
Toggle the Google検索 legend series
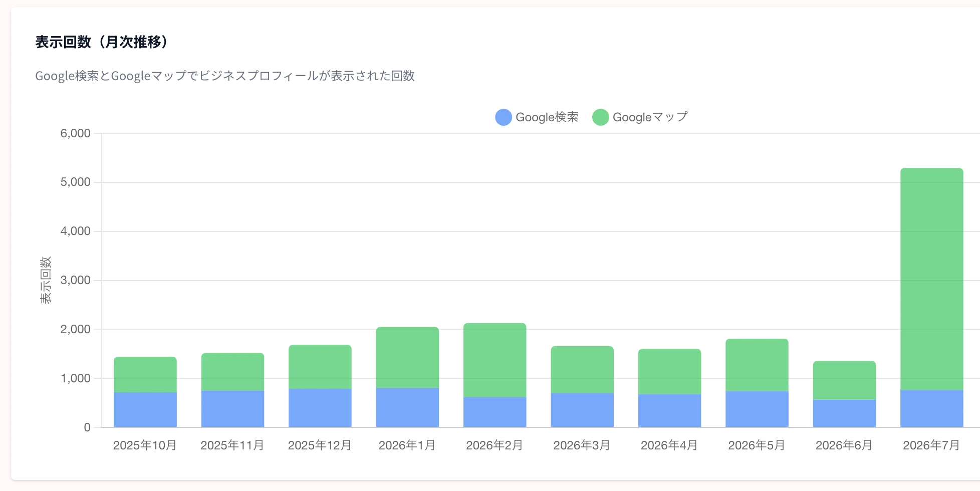(537, 117)
